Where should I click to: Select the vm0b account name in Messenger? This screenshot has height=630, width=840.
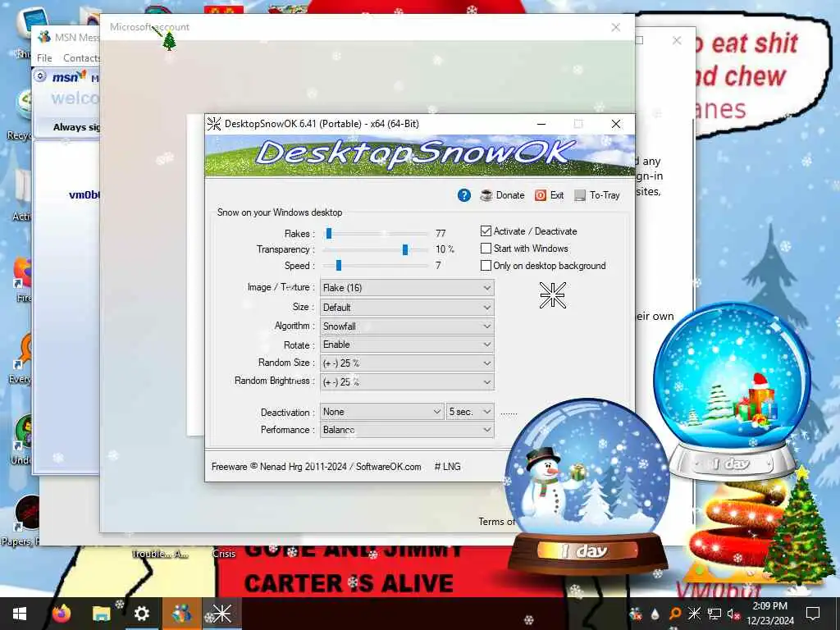point(84,194)
